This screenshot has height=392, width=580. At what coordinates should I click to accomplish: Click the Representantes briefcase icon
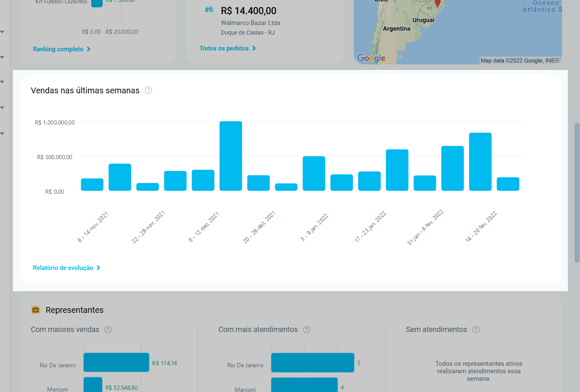coord(35,310)
